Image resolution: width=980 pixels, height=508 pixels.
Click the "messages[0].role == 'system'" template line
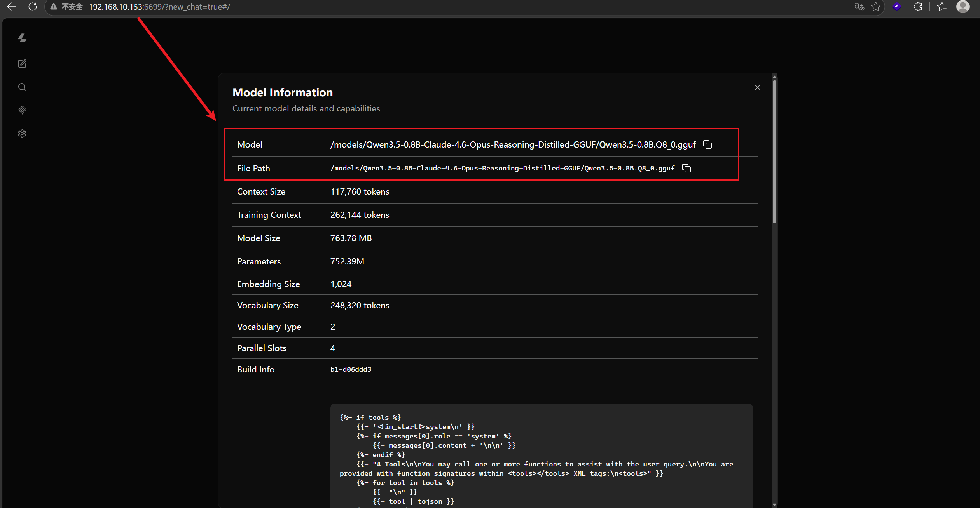click(x=434, y=436)
